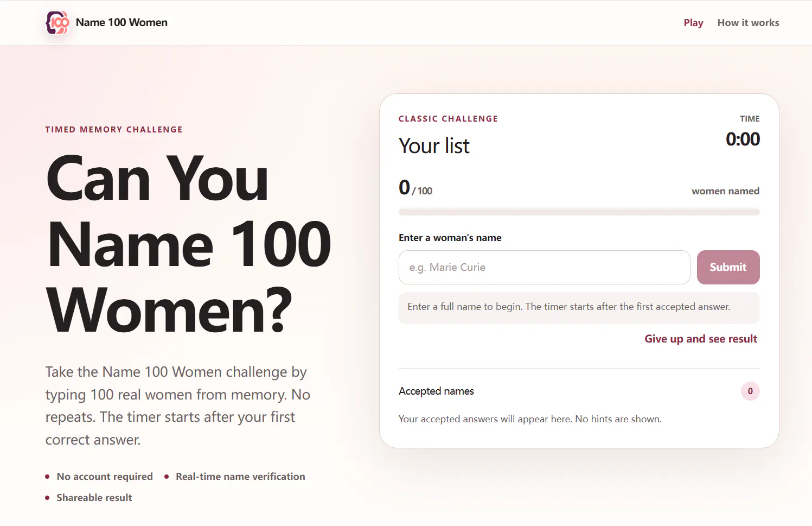Click the TIMED MEMORY CHALLENGE label

tap(114, 130)
